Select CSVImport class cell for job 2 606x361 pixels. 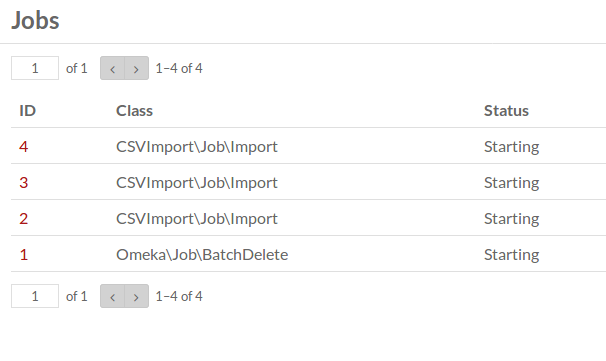tap(197, 219)
